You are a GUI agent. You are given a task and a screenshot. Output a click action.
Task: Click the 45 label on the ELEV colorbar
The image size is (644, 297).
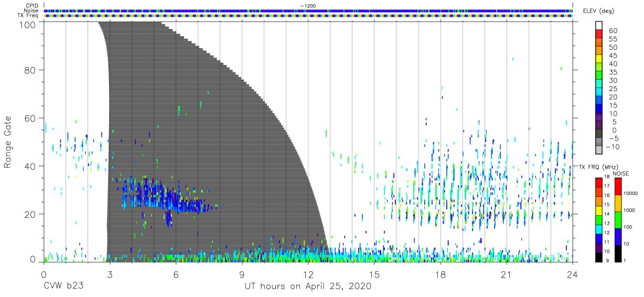[x=613, y=56]
